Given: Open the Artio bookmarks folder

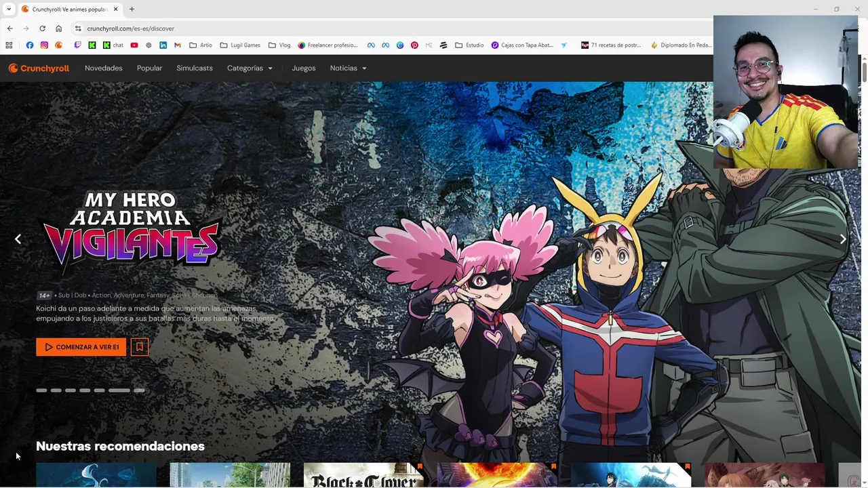Looking at the screenshot, I should click(201, 45).
